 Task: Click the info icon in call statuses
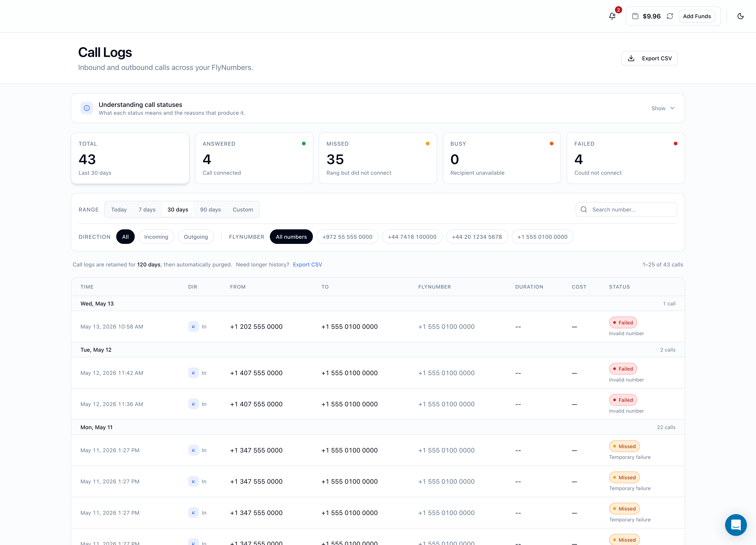87,108
